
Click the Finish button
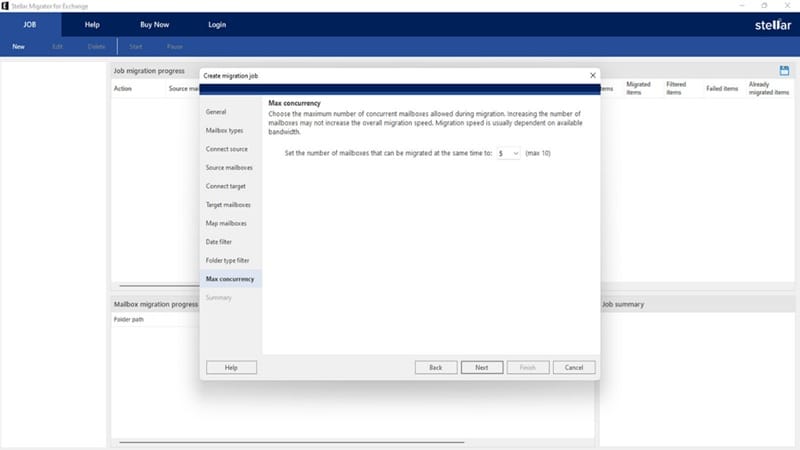(528, 367)
